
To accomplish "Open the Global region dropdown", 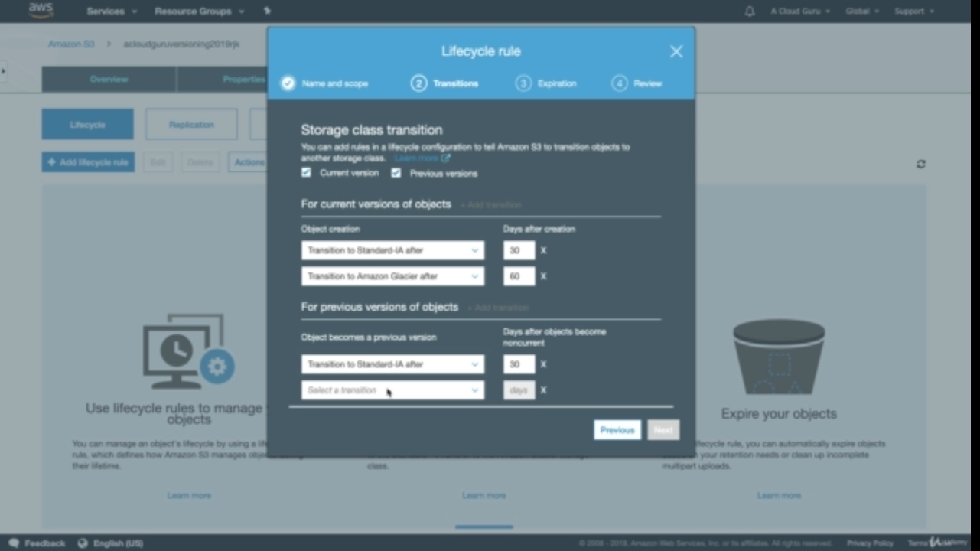I will tap(860, 11).
